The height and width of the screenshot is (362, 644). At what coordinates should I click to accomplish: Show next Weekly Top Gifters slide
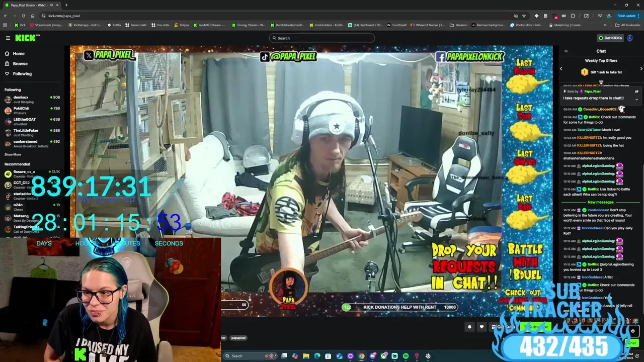[x=641, y=68]
